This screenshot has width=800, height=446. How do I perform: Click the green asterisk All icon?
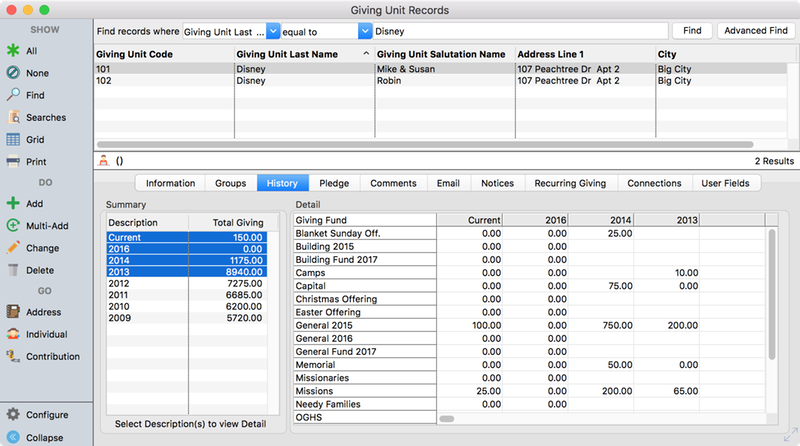click(13, 50)
